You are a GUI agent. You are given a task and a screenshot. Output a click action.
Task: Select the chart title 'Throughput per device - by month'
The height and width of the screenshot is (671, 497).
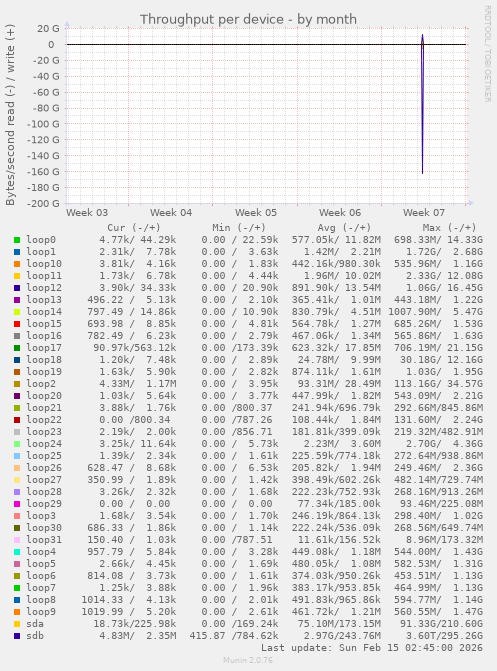coord(248,19)
